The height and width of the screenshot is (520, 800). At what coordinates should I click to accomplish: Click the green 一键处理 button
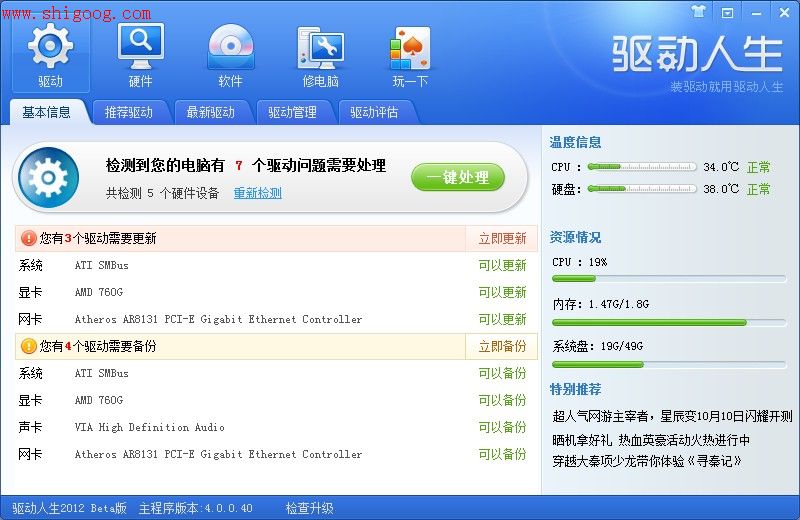pyautogui.click(x=458, y=177)
